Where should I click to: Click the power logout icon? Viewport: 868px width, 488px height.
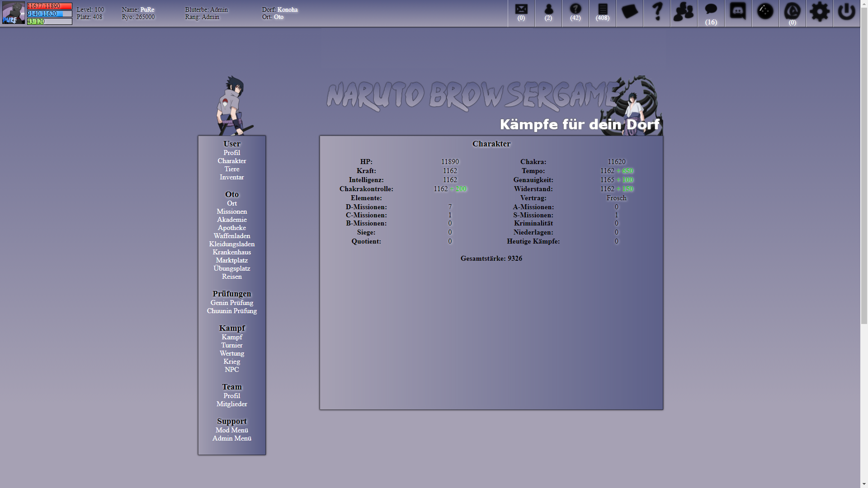coord(846,12)
